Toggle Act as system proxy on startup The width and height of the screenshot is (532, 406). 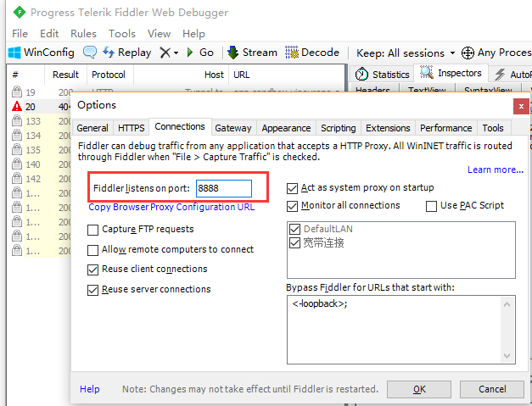pos(292,188)
